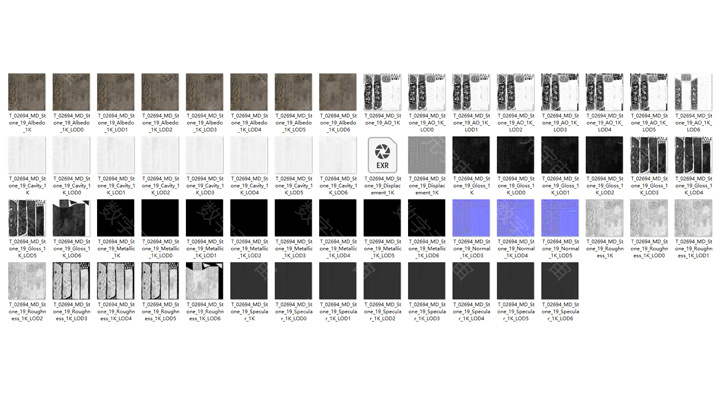Click the Roughness_1K_LOD6 file thumbnail

(x=204, y=282)
